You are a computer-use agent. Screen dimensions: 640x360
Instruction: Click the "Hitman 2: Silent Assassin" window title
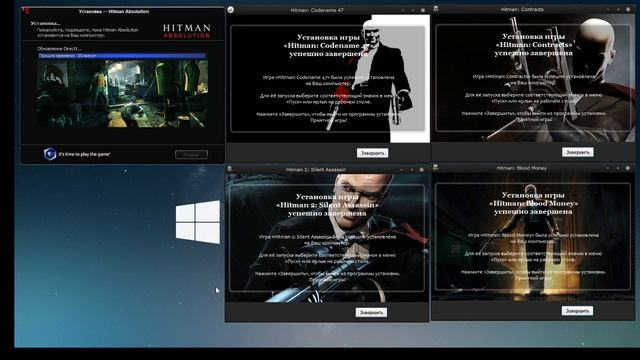[x=316, y=169]
